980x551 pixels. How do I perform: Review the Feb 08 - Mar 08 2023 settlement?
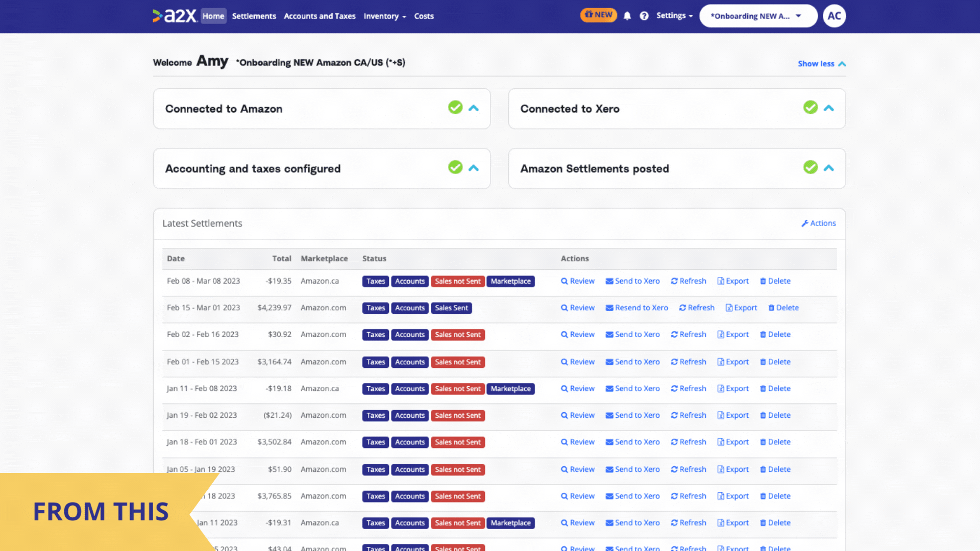tap(578, 281)
